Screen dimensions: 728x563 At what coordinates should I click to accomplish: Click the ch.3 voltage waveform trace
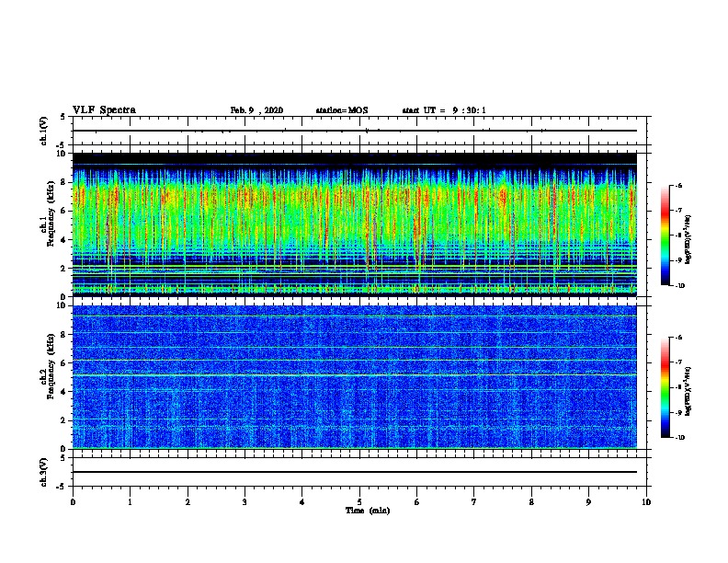[355, 472]
